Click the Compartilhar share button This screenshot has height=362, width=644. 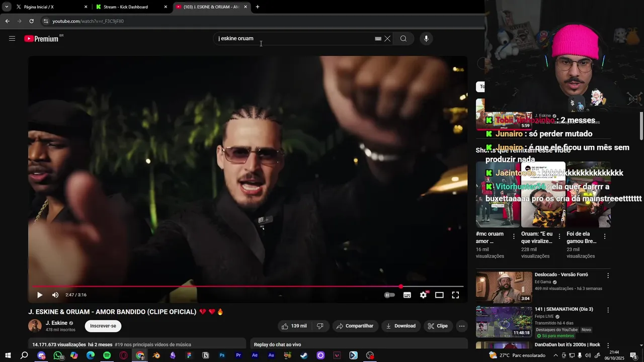(x=355, y=326)
